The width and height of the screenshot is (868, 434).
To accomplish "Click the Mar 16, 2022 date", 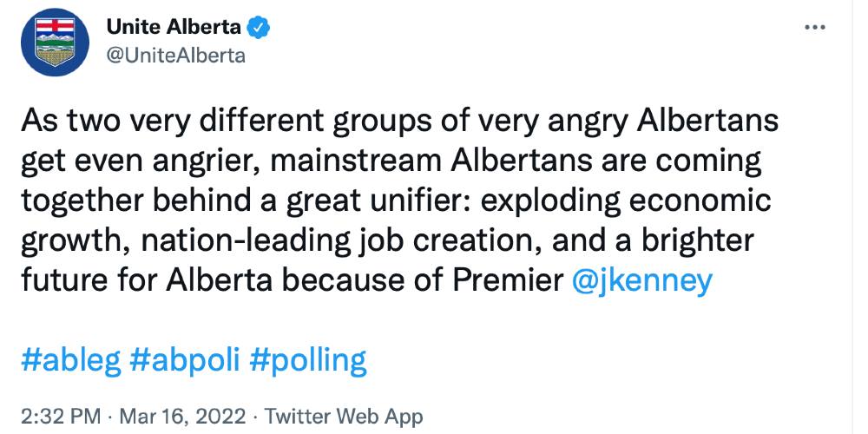I will pos(182,416).
